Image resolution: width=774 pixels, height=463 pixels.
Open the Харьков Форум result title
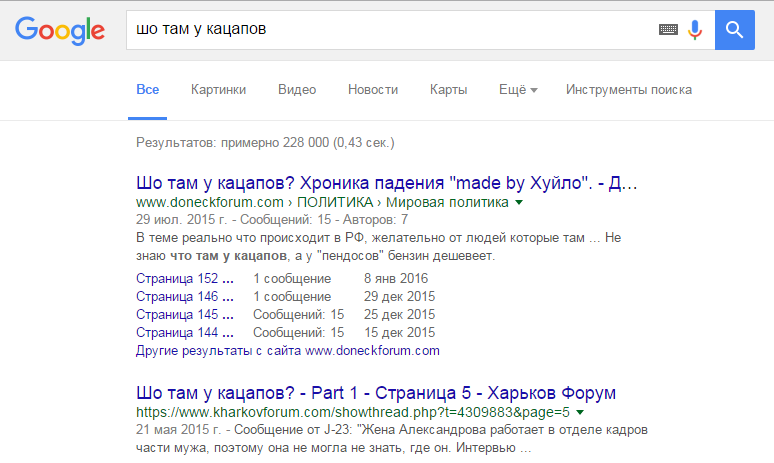tap(376, 393)
